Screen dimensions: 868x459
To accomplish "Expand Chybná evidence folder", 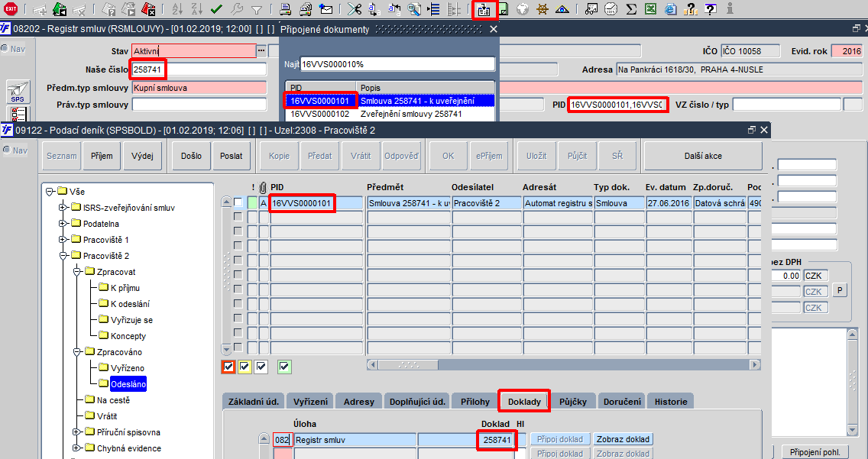I will point(76,448).
